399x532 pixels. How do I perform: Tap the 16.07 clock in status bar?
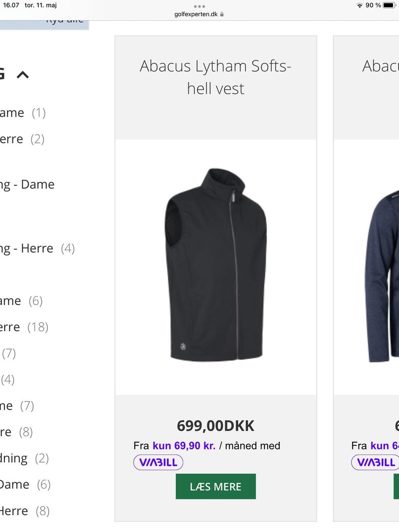(x=11, y=5)
